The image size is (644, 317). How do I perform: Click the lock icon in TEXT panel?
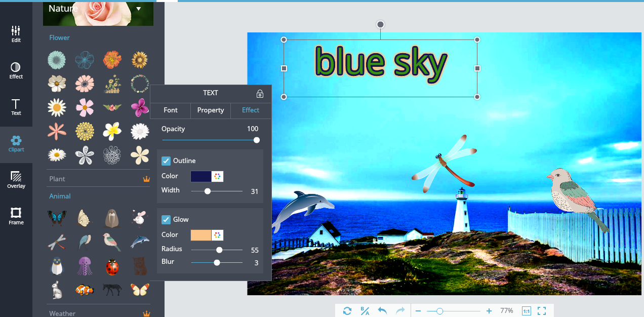pyautogui.click(x=260, y=94)
